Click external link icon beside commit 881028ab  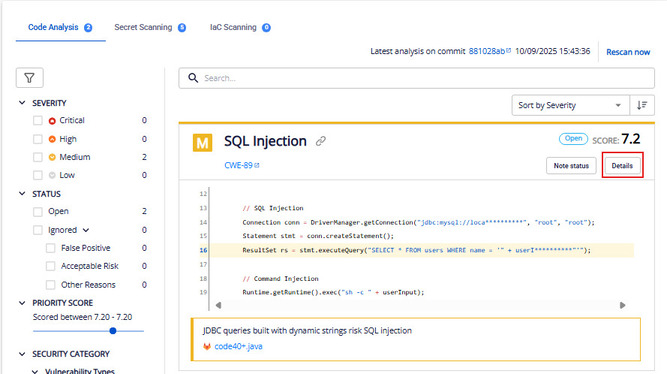(x=509, y=51)
